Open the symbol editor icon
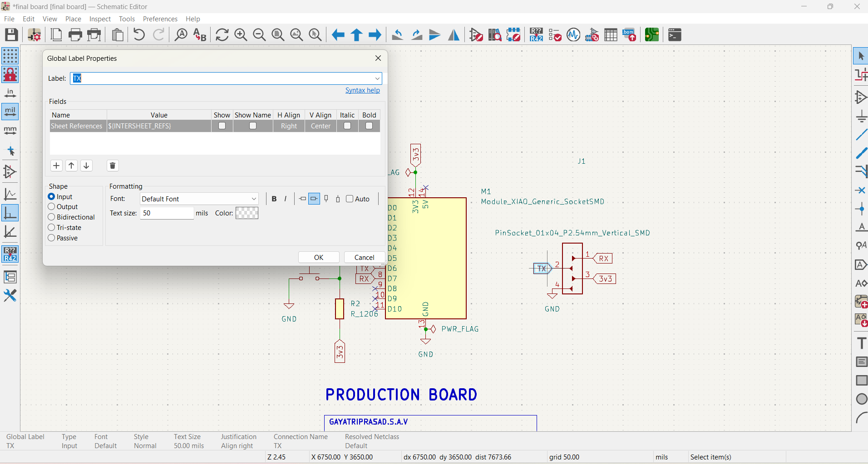Image resolution: width=868 pixels, height=464 pixels. click(x=476, y=34)
